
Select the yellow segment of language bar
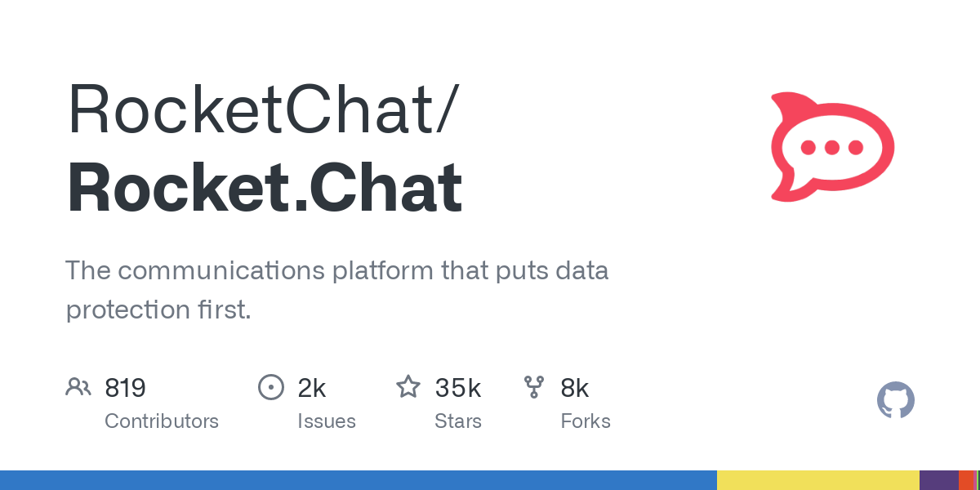[818, 480]
